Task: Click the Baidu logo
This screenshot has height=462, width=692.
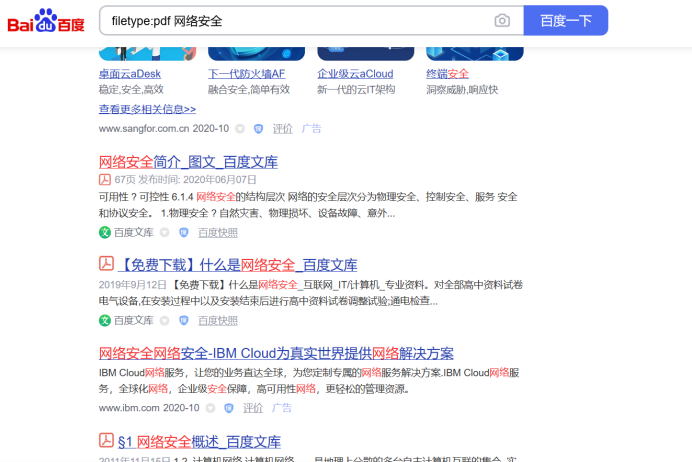Action: pyautogui.click(x=46, y=21)
